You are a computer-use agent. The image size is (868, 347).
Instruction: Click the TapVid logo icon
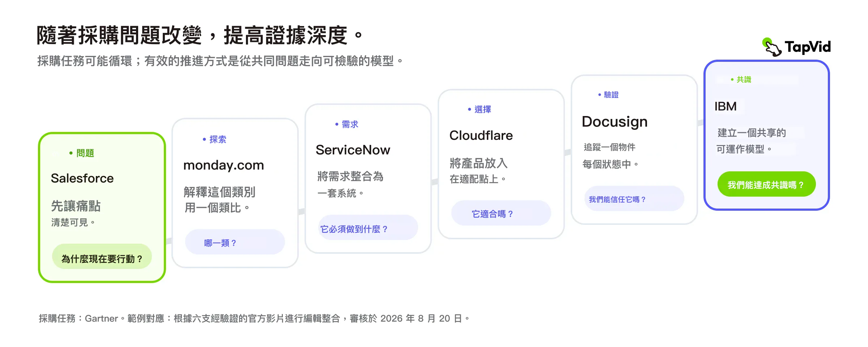coord(771,47)
